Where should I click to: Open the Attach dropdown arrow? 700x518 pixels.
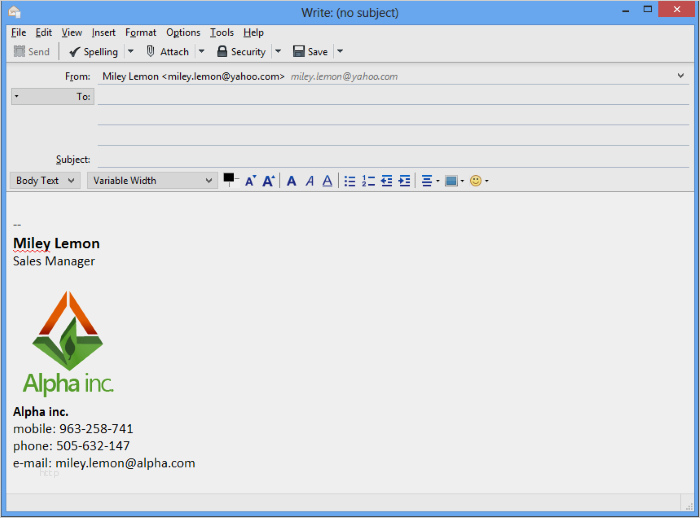tap(201, 52)
